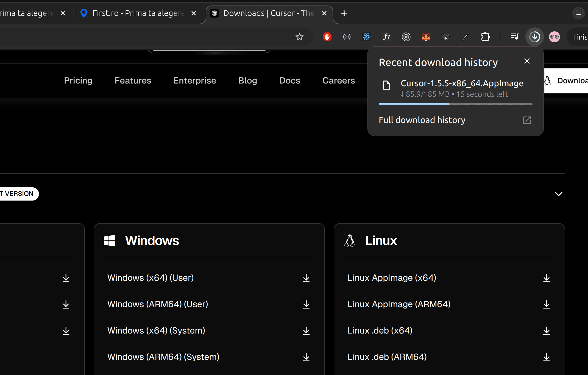588x375 pixels.
Task: Download Windows (x64) (System) installer
Action: click(306, 331)
